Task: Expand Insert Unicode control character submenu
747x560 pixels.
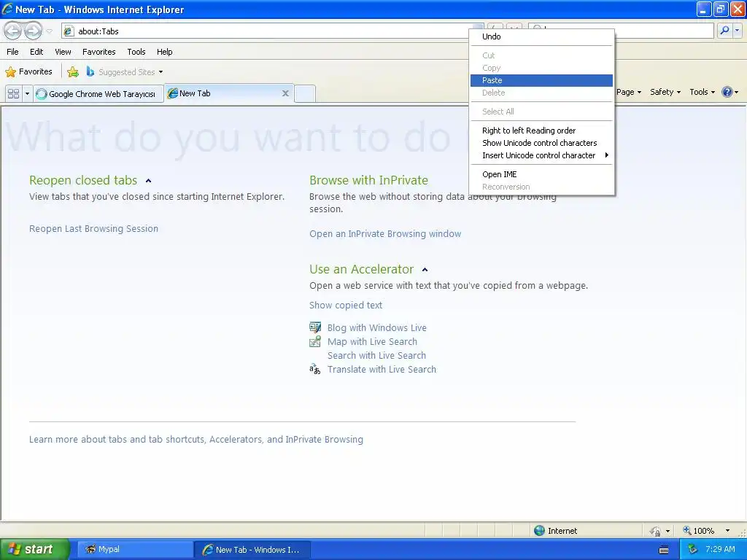Action: (x=541, y=155)
